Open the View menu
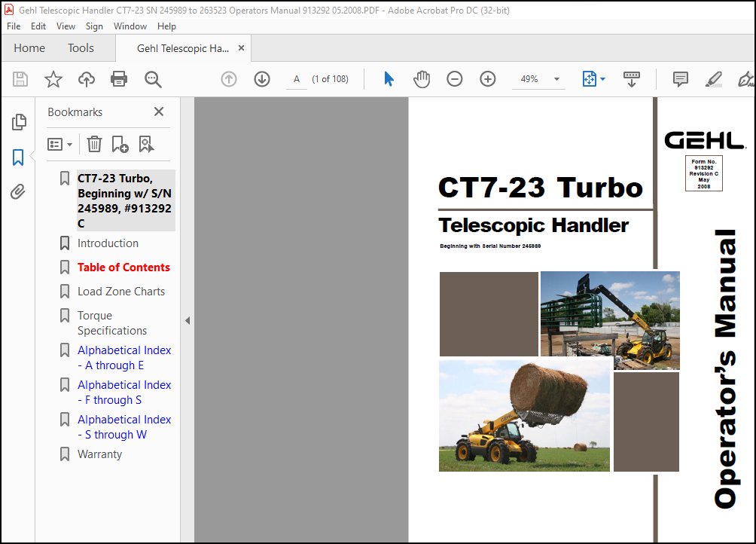 coord(66,26)
